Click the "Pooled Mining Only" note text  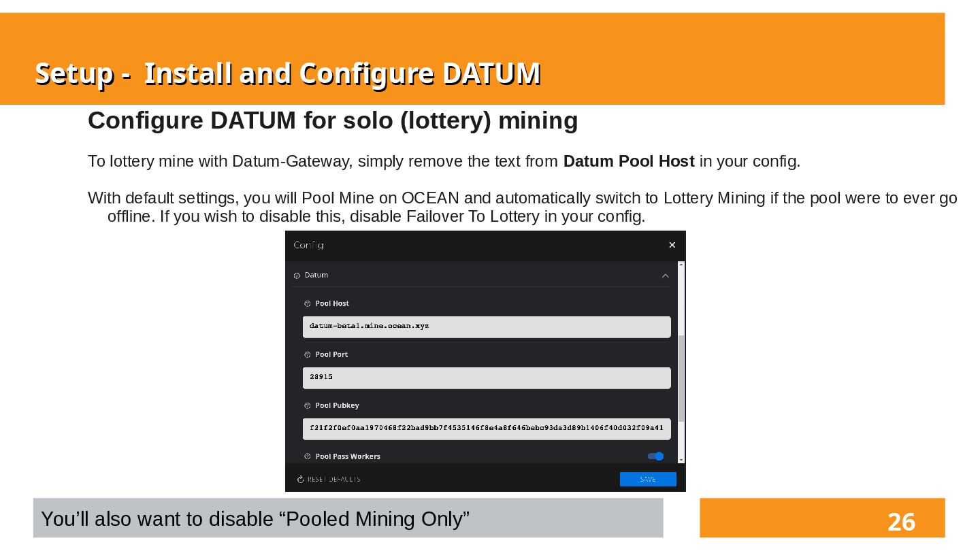click(255, 519)
